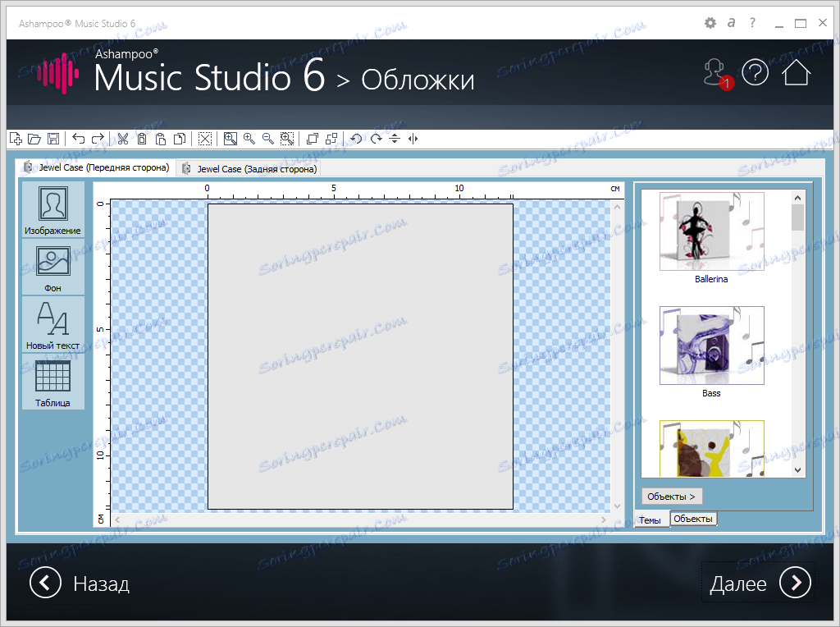Switch to Jewel Case (Задняя сторона) tab
This screenshot has width=840, height=627.
(249, 169)
